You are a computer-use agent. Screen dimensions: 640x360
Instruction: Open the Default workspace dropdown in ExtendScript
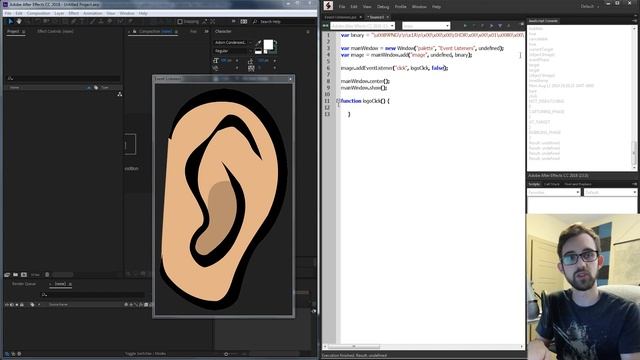coord(590,7)
